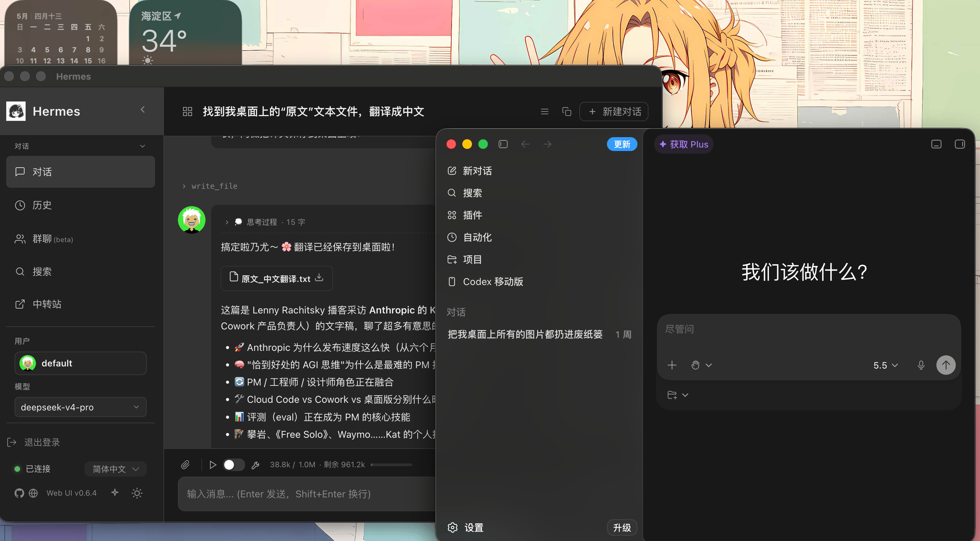This screenshot has height=541, width=980.
Task: Click the play triangle icon in Hermes toolbar
Action: click(x=213, y=464)
